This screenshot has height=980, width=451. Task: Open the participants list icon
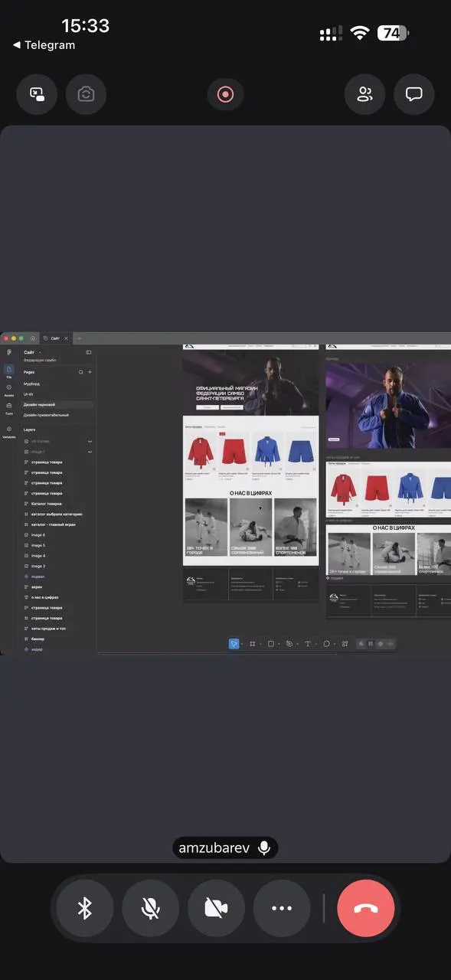[x=364, y=95]
